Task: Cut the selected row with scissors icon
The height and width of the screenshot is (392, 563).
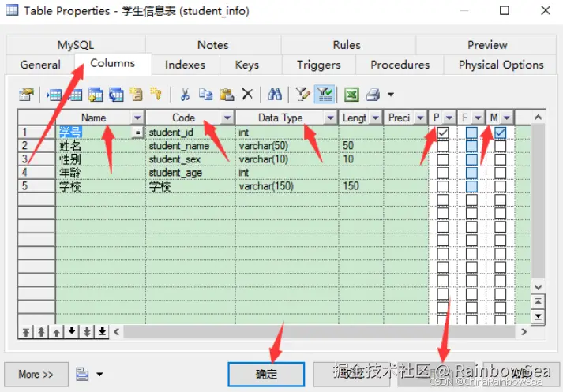Action: pyautogui.click(x=185, y=95)
